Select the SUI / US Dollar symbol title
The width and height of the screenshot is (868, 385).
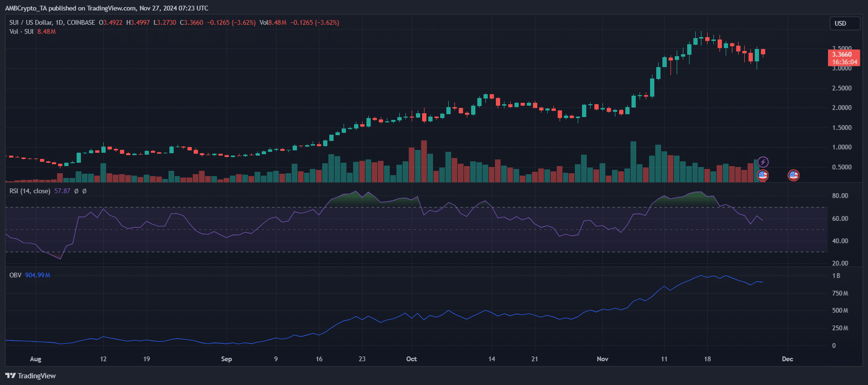[x=52, y=22]
